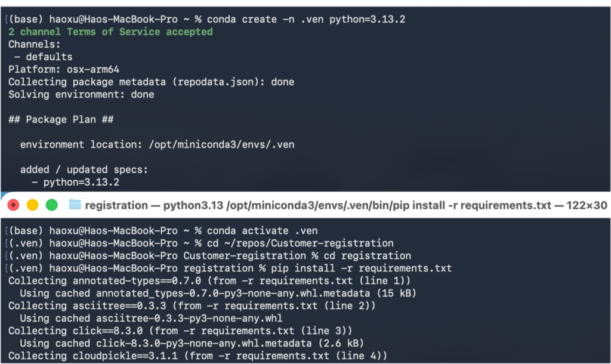
Task: Click the folder icon in the title bar
Action: (75, 205)
